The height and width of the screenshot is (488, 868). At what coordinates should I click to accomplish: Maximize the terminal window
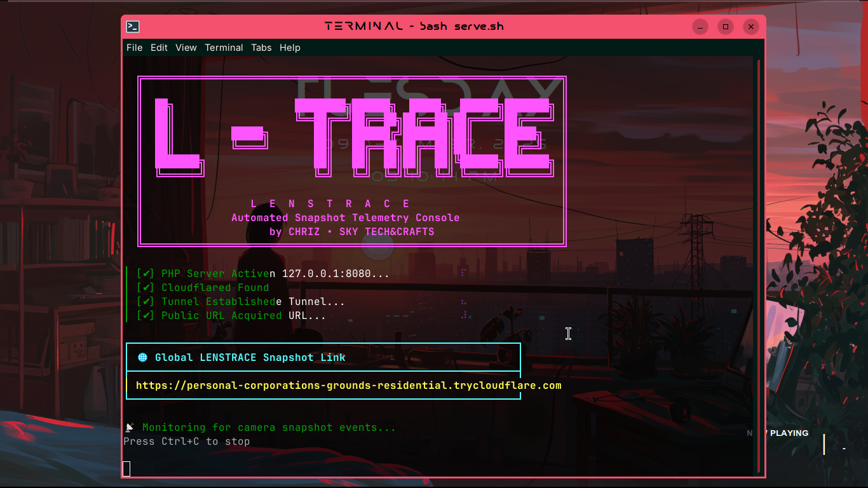(726, 27)
